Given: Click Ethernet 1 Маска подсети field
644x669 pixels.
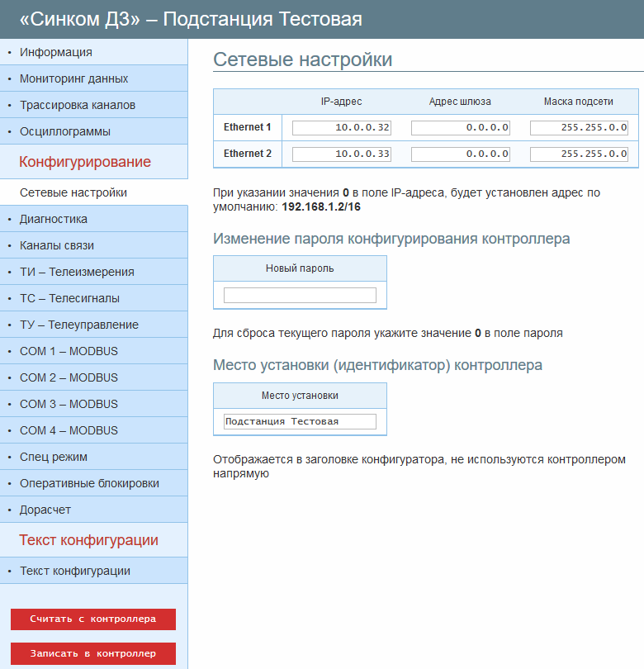Looking at the screenshot, I should click(579, 128).
